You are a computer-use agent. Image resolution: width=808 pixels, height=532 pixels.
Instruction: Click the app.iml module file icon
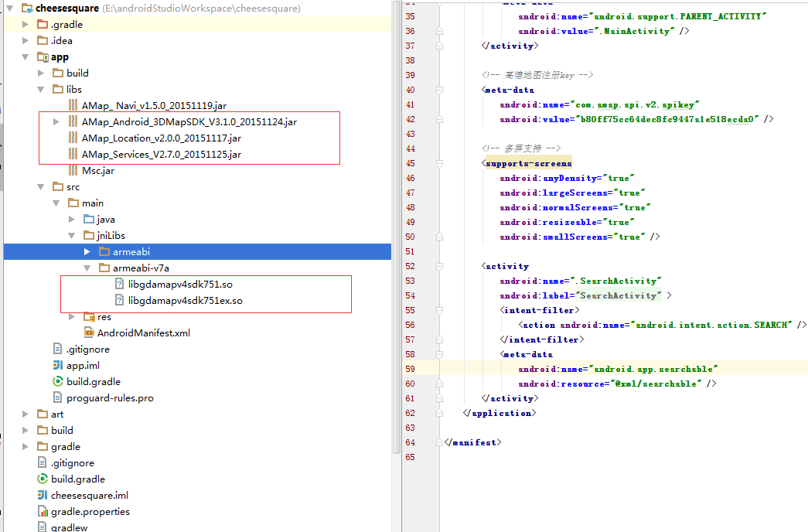(58, 366)
